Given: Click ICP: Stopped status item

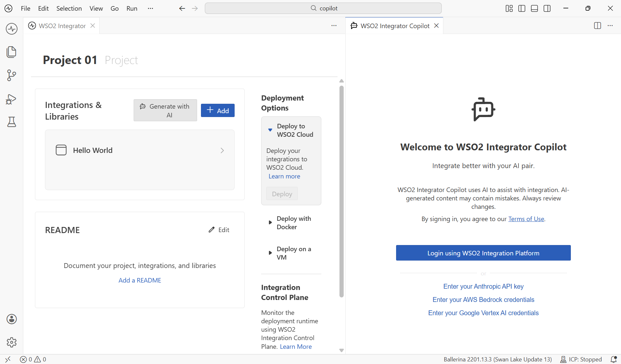Looking at the screenshot, I should (x=581, y=359).
